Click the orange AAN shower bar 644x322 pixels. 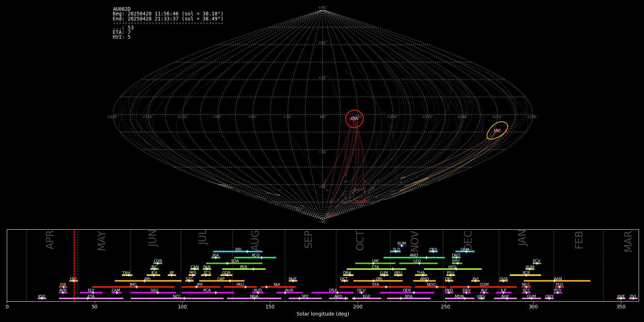click(x=557, y=281)
